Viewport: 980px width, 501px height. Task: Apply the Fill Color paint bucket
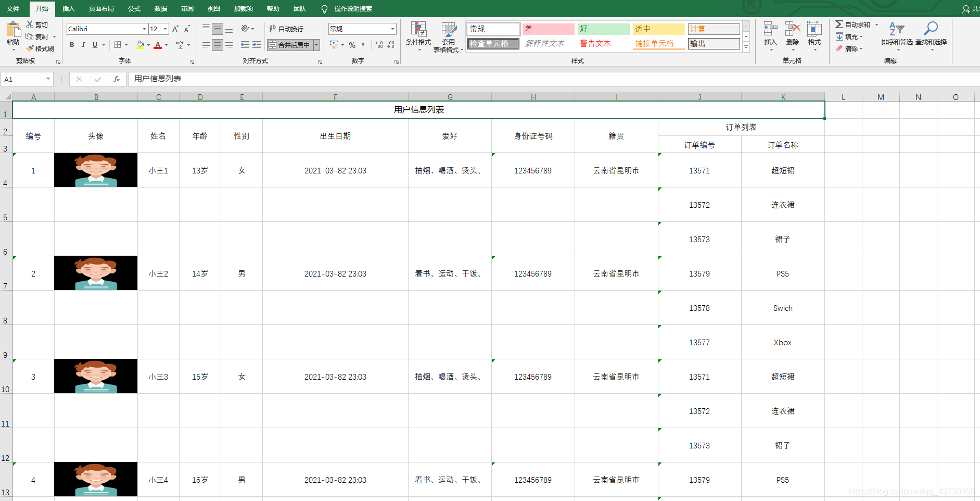tap(140, 45)
